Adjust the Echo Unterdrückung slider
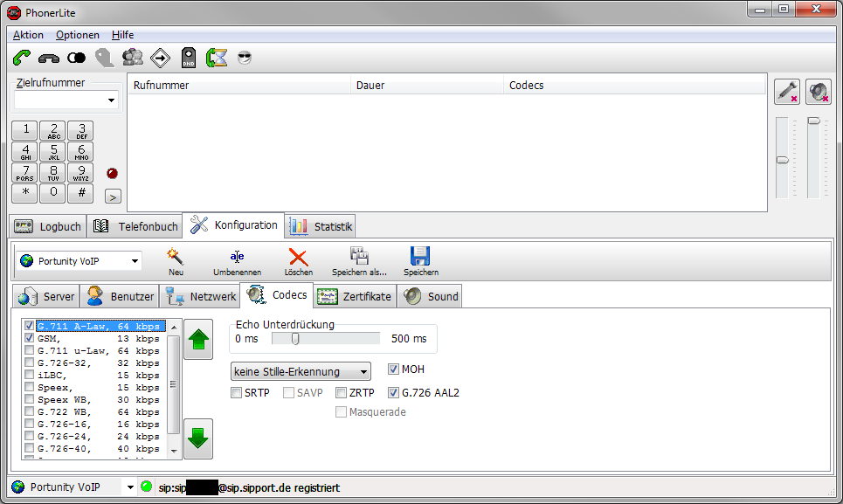This screenshot has height=504, width=843. (x=296, y=338)
